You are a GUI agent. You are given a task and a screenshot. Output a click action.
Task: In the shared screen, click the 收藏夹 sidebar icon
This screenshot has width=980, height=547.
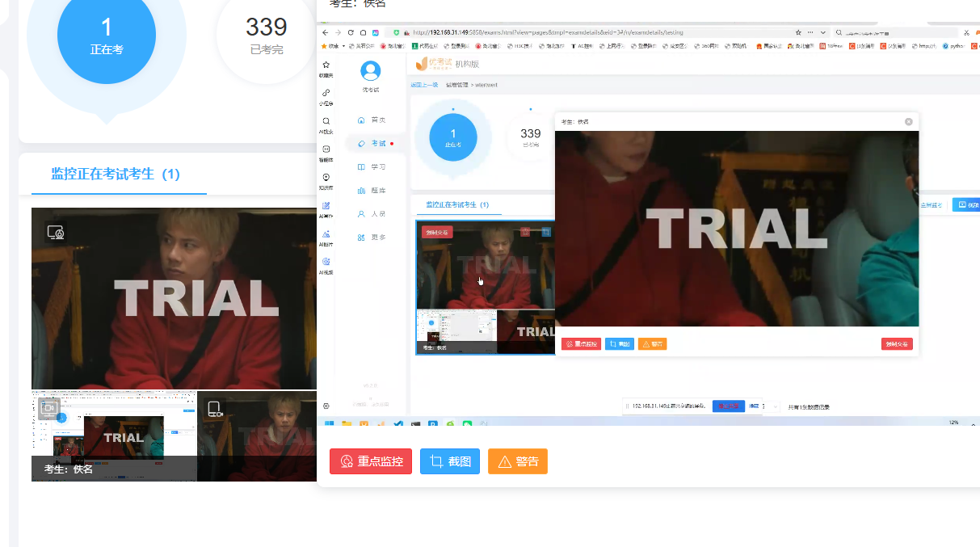(x=326, y=65)
